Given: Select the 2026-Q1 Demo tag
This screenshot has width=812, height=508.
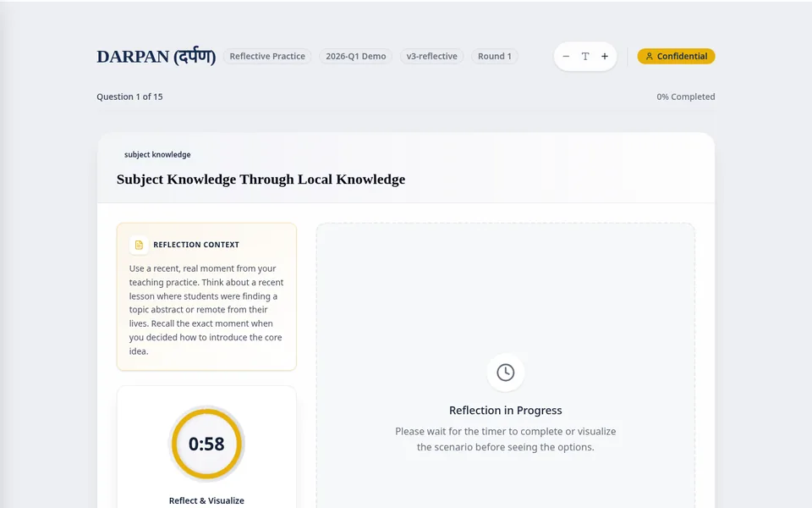Looking at the screenshot, I should (356, 57).
